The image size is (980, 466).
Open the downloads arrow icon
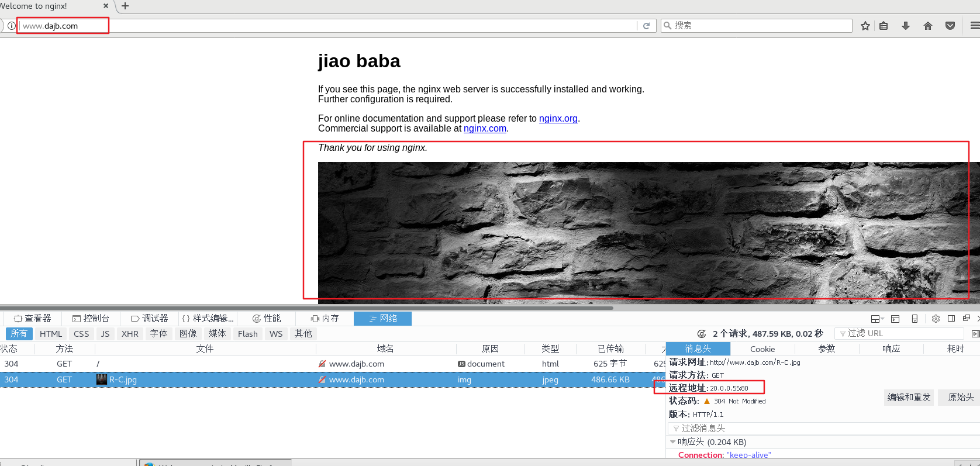tap(906, 26)
